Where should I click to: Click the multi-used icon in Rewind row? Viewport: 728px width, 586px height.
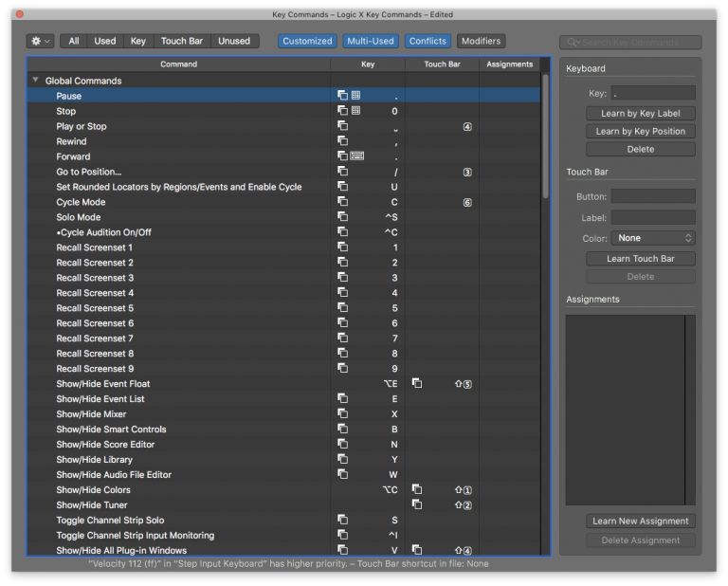342,140
